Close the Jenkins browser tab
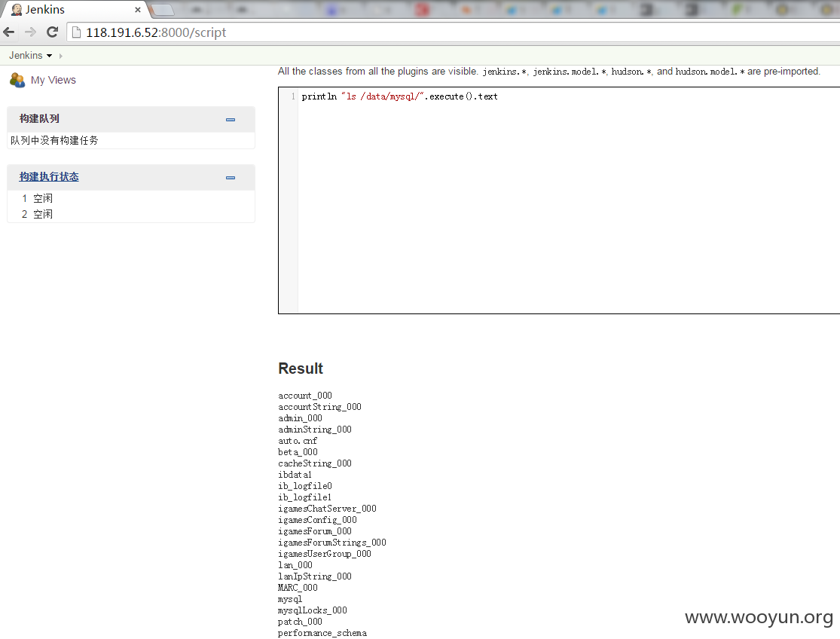Image resolution: width=840 pixels, height=639 pixels. [138, 10]
